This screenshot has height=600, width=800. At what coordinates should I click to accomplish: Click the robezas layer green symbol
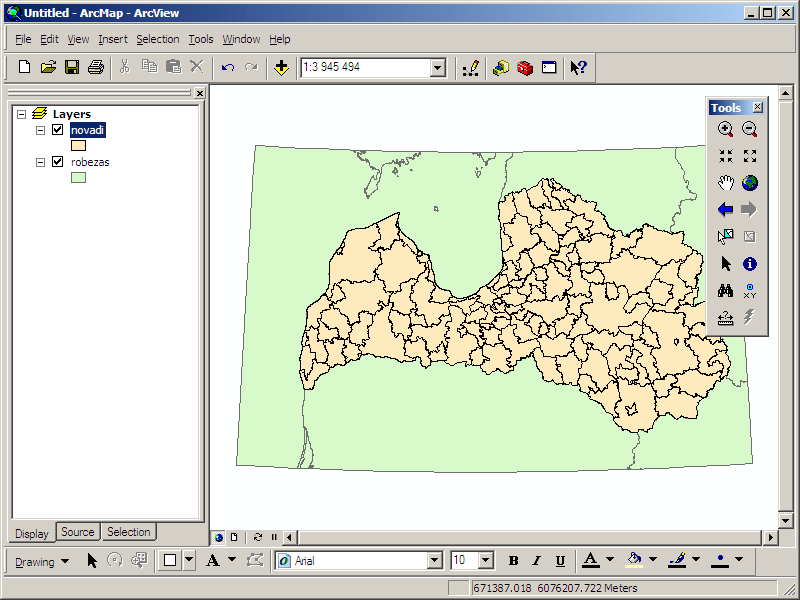click(x=78, y=178)
